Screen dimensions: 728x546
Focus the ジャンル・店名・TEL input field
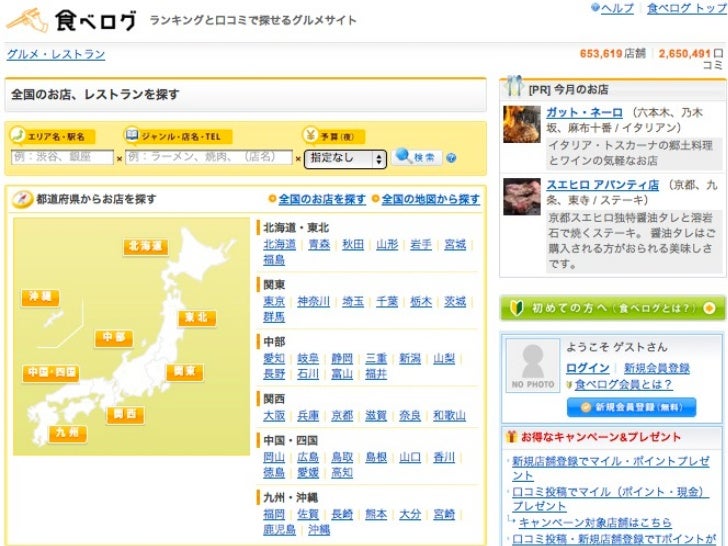[209, 157]
